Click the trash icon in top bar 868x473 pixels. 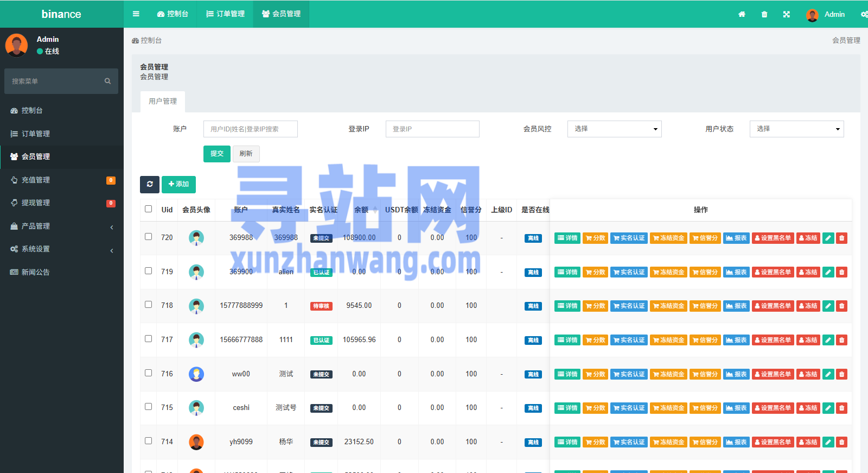(x=764, y=14)
